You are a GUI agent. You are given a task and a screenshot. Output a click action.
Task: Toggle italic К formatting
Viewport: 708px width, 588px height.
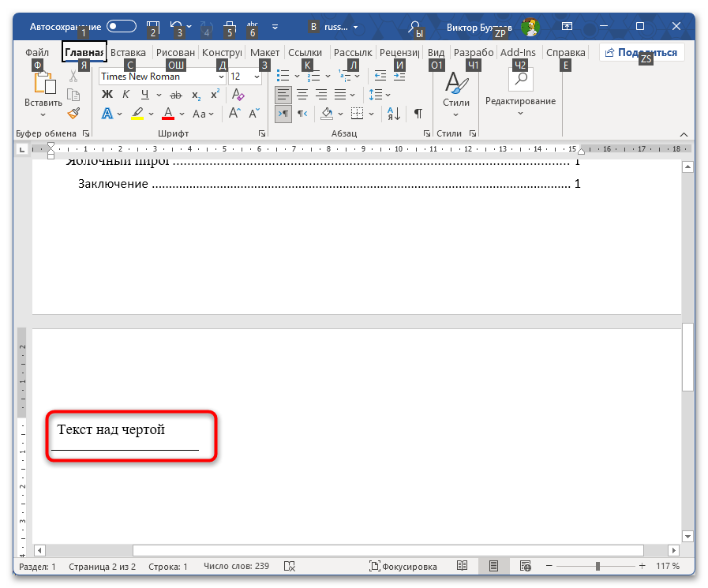pyautogui.click(x=126, y=95)
